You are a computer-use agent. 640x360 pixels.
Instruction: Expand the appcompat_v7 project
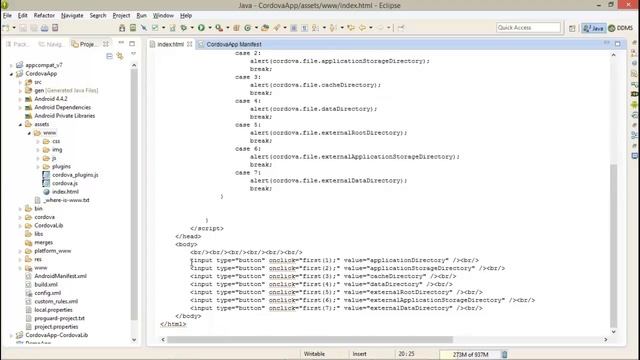(11, 65)
